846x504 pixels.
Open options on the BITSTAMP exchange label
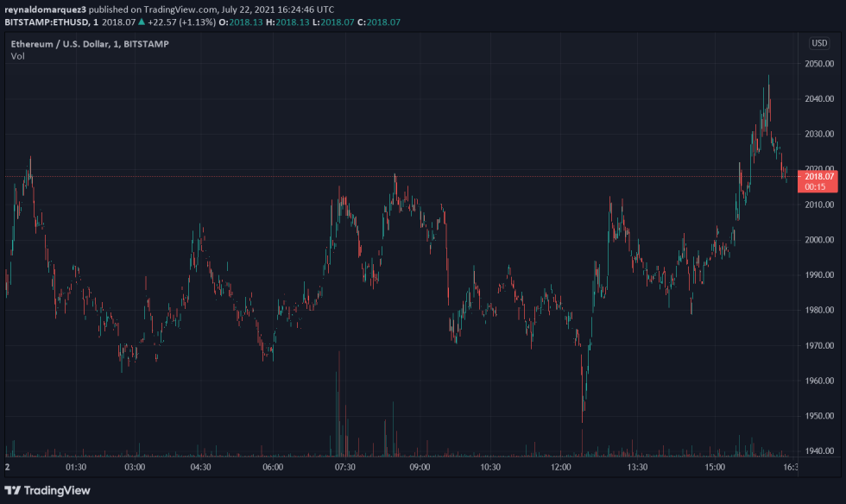148,42
